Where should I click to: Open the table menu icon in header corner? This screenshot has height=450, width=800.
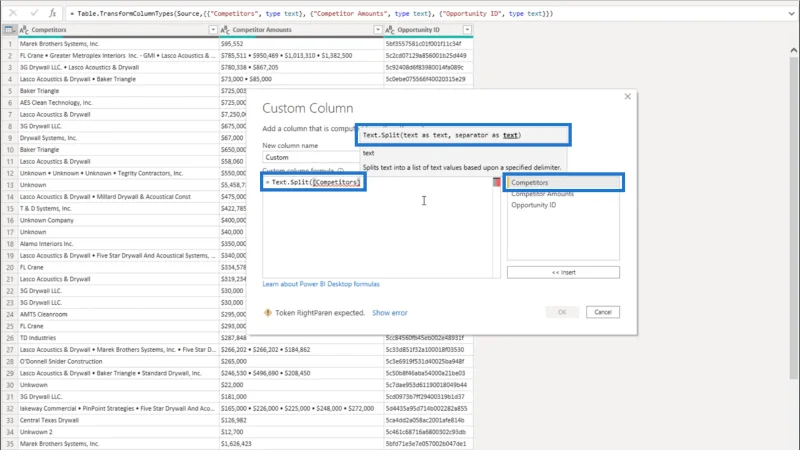pos(9,30)
